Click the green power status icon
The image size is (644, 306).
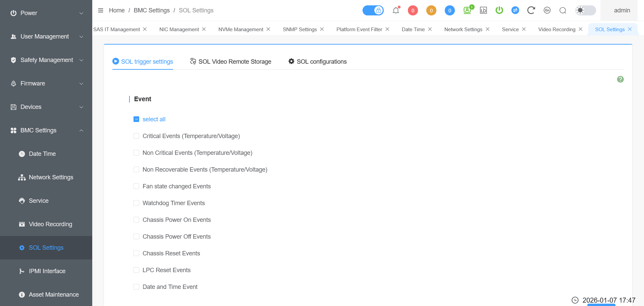tap(499, 10)
